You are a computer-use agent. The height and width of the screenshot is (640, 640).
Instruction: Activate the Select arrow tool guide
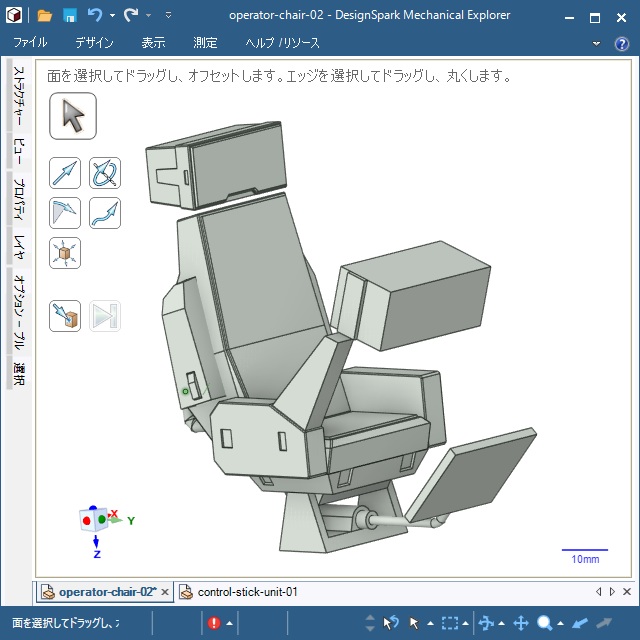click(x=73, y=116)
